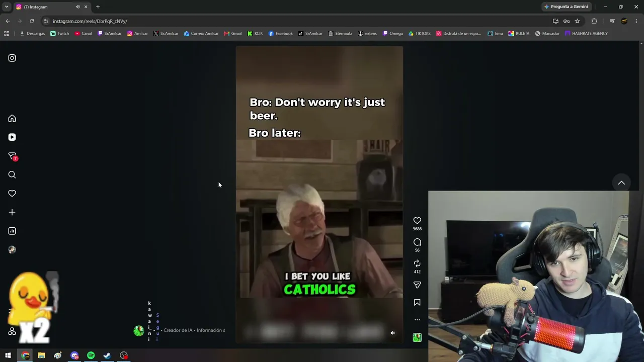
Task: Open Instagram home via the logo icon
Action: pyautogui.click(x=12, y=58)
